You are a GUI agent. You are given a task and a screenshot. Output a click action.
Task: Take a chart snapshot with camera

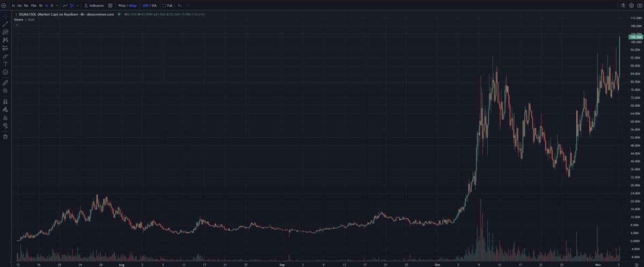(639, 5)
